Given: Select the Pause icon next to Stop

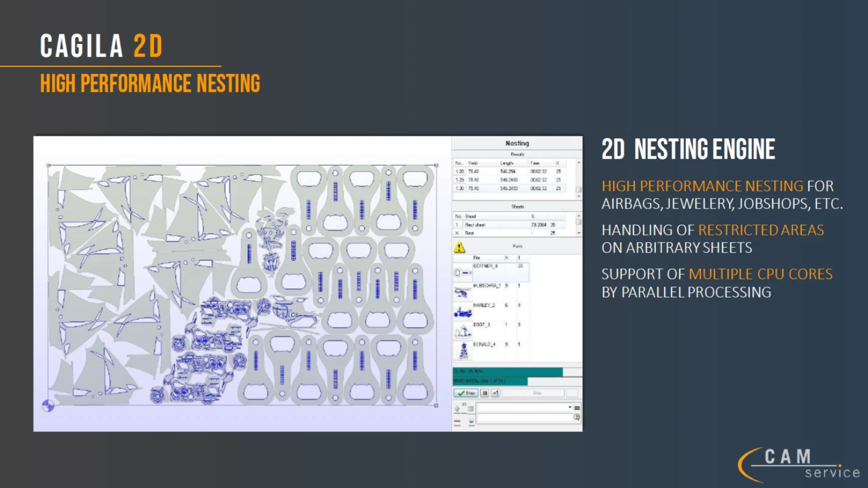Looking at the screenshot, I should [x=485, y=393].
